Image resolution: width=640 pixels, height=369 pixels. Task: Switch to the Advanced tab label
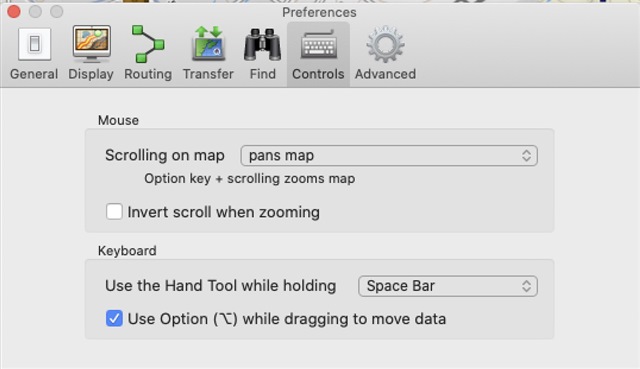385,74
